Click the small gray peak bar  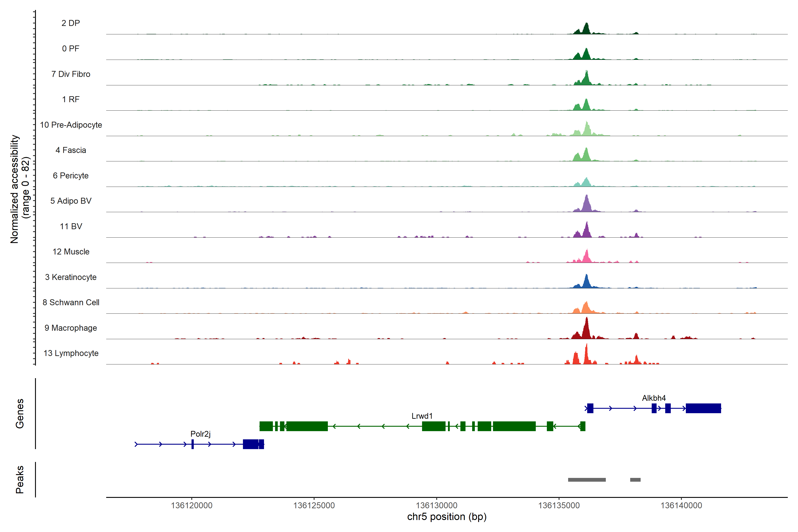pyautogui.click(x=635, y=480)
